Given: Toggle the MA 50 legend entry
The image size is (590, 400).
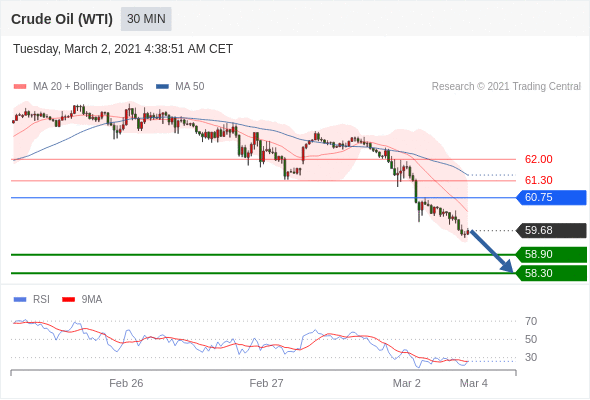Looking at the screenshot, I should pyautogui.click(x=180, y=87).
